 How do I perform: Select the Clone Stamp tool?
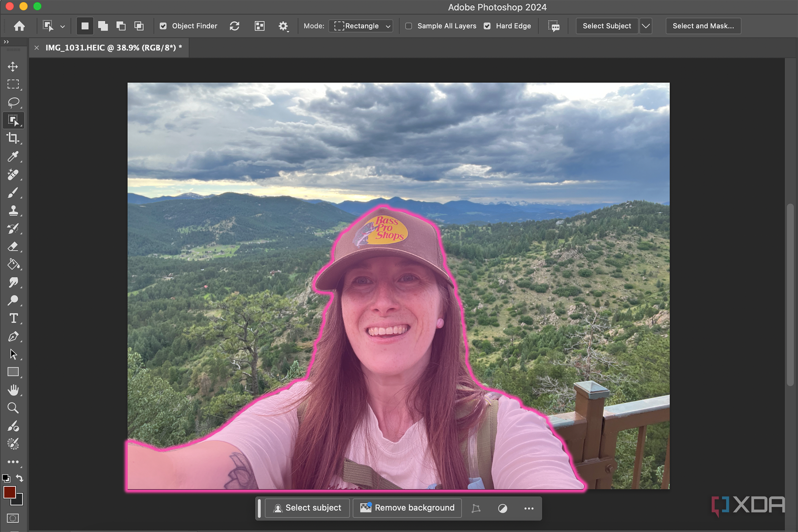pos(13,211)
